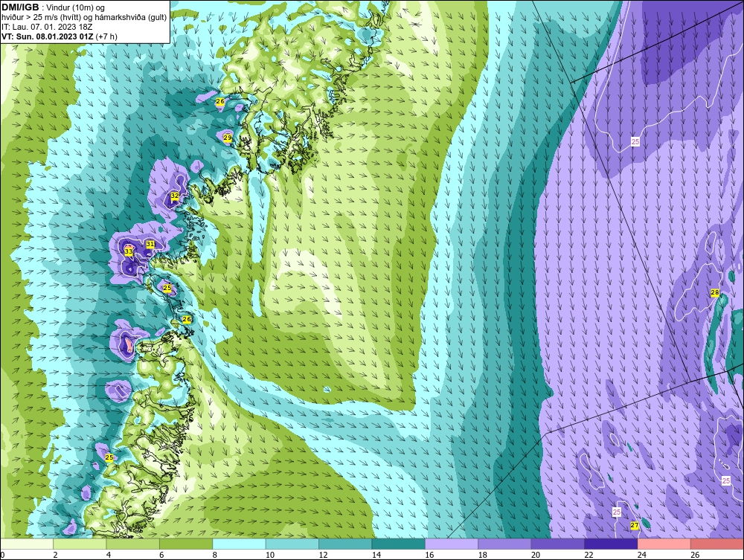Click the white 25 contour label next to yellow 27
This screenshot has height=560, width=744.
pos(616,512)
